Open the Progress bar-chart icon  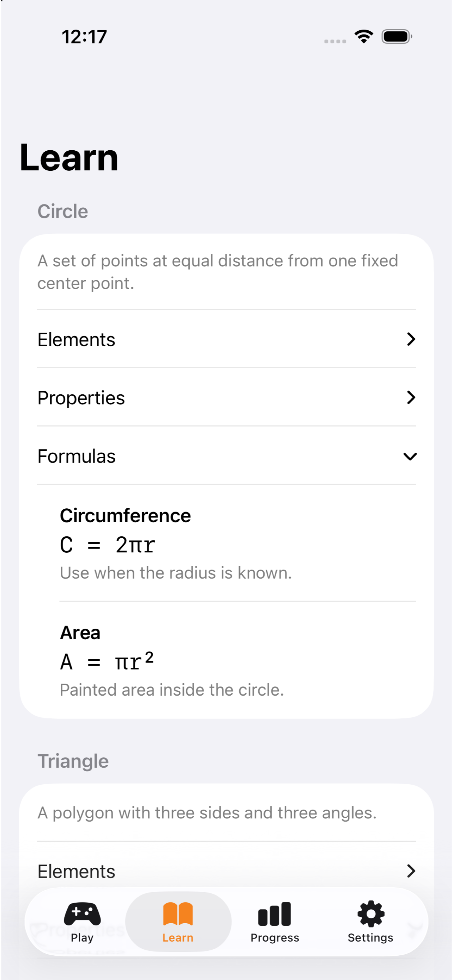tap(274, 913)
